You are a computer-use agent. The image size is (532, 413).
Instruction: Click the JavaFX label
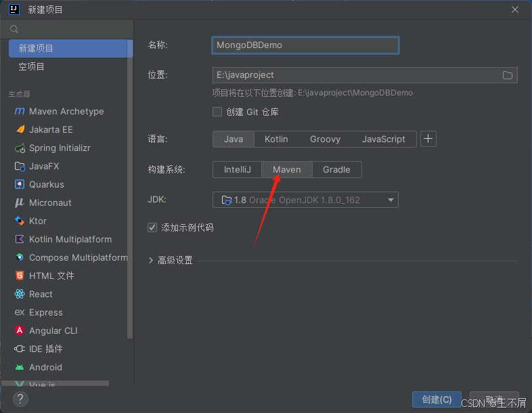(x=44, y=167)
